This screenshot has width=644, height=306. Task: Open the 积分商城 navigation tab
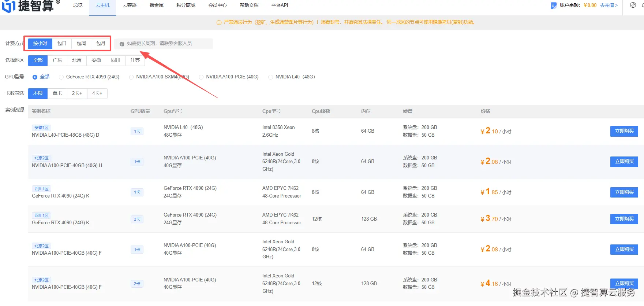tap(186, 5)
